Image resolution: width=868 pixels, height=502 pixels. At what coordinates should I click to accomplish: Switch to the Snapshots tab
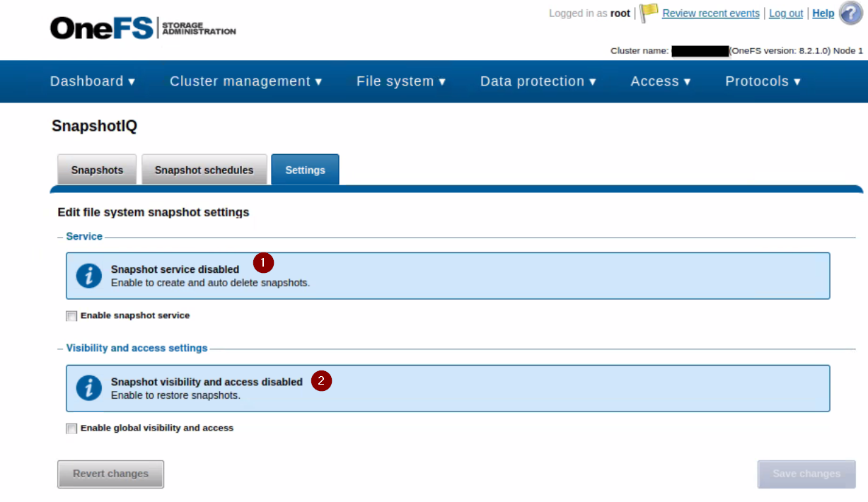point(97,170)
